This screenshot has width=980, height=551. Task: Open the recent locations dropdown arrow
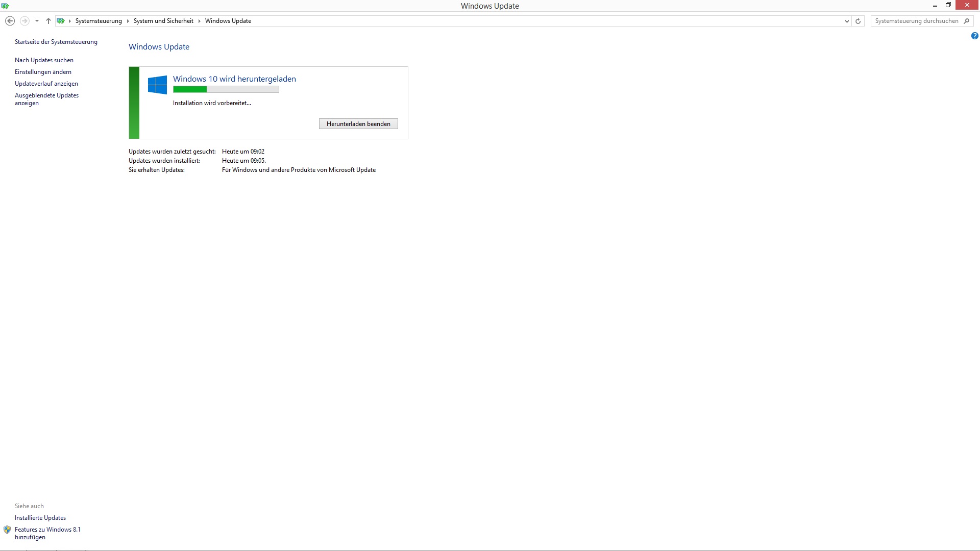[37, 21]
